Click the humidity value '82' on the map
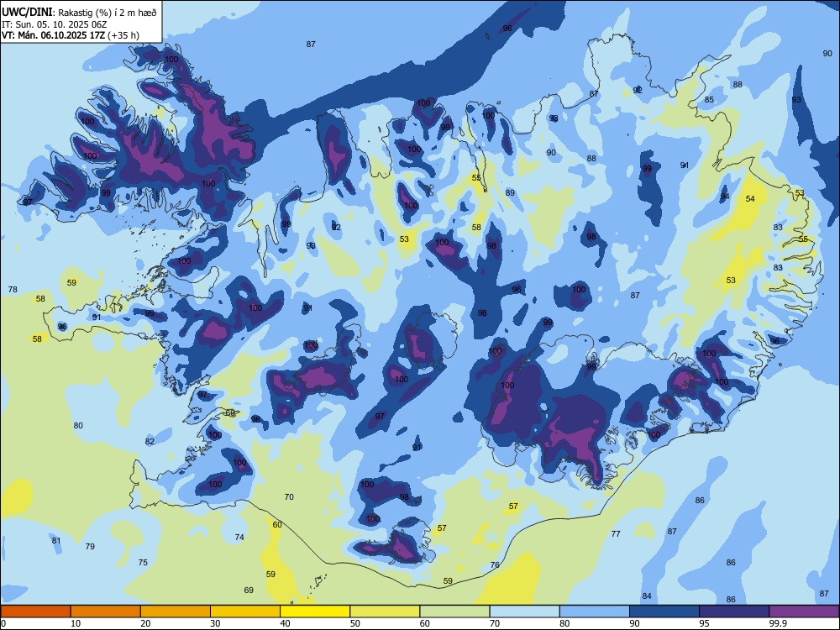This screenshot has height=630, width=840. [150, 442]
